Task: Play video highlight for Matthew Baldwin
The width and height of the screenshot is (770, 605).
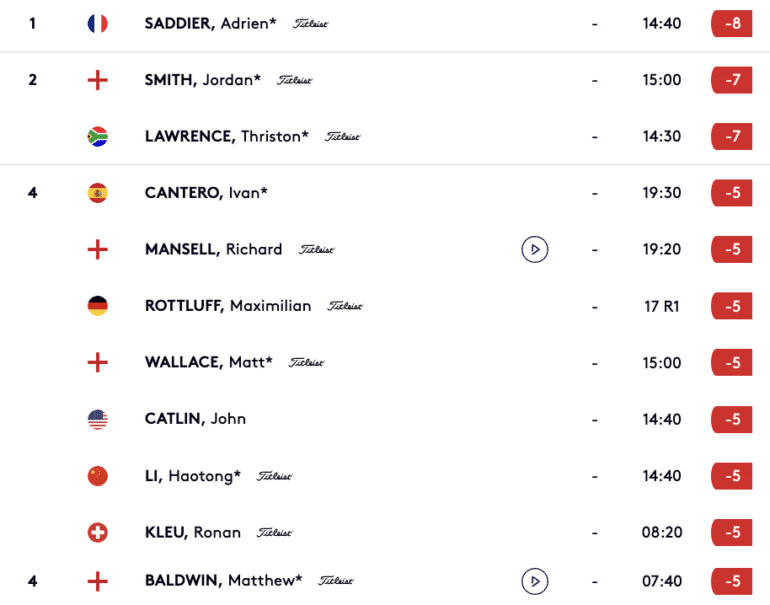Action: [535, 581]
